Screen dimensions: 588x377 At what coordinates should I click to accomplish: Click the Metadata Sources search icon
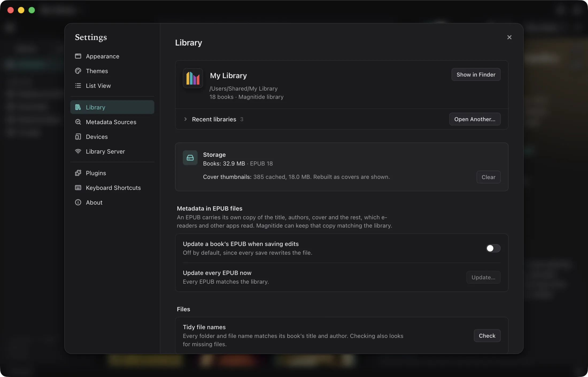pyautogui.click(x=78, y=122)
